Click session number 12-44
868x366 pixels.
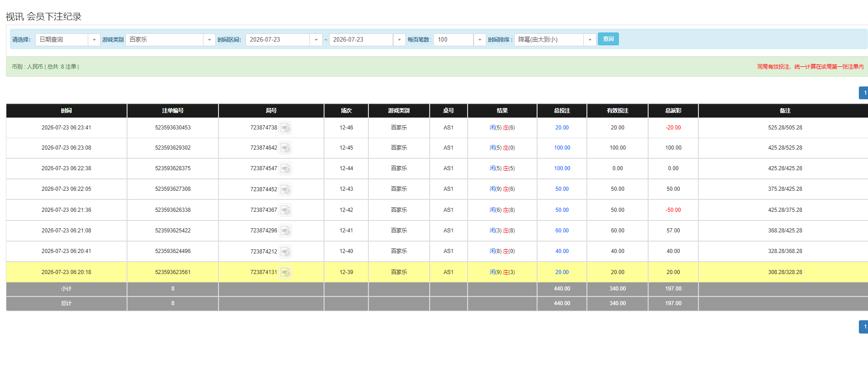coord(346,168)
